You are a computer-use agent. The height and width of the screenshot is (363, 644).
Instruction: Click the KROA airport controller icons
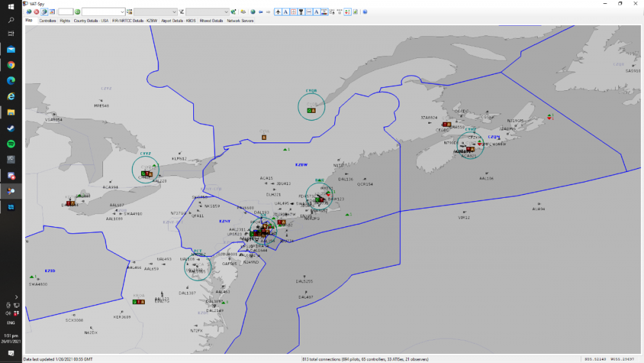[x=139, y=302]
